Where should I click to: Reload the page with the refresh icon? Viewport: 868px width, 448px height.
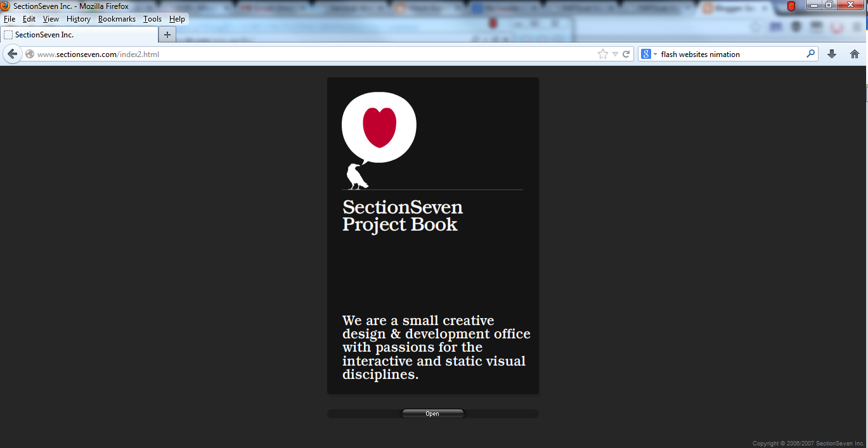click(626, 54)
